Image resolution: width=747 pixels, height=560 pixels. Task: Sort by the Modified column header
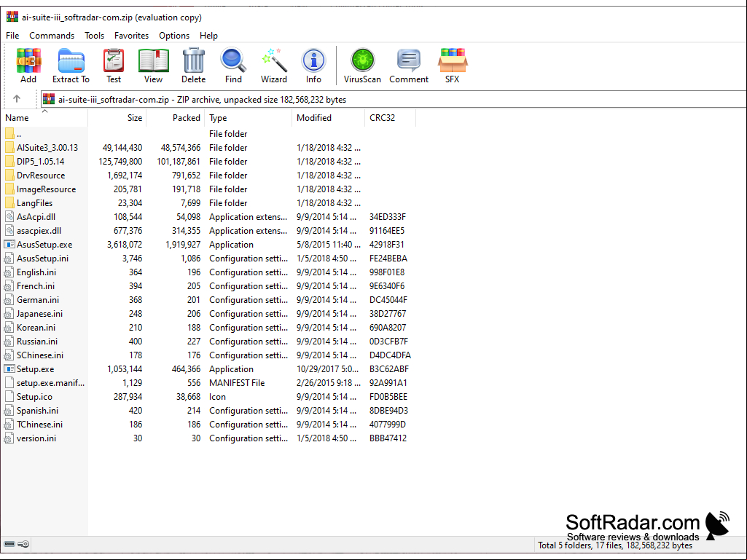(328, 118)
